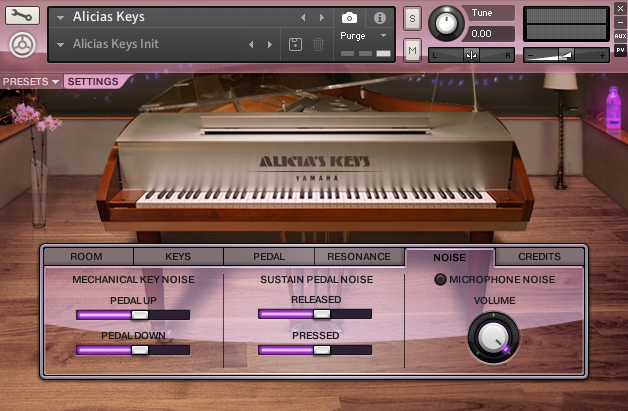Viewport: 628px width, 411px height.
Task: Go to previous instrument arrow beside Alicias Keys
Action: click(303, 18)
